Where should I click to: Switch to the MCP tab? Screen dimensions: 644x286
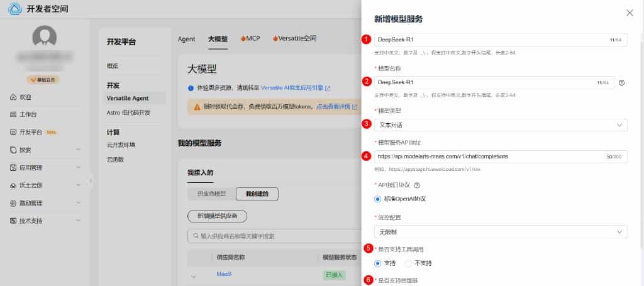click(250, 38)
